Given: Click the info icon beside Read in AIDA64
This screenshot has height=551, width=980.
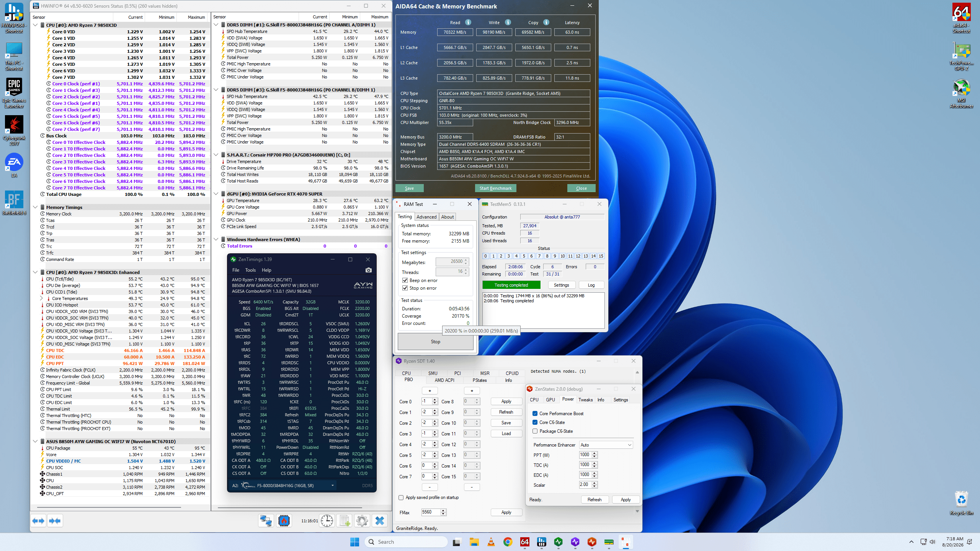Looking at the screenshot, I should click(x=468, y=22).
